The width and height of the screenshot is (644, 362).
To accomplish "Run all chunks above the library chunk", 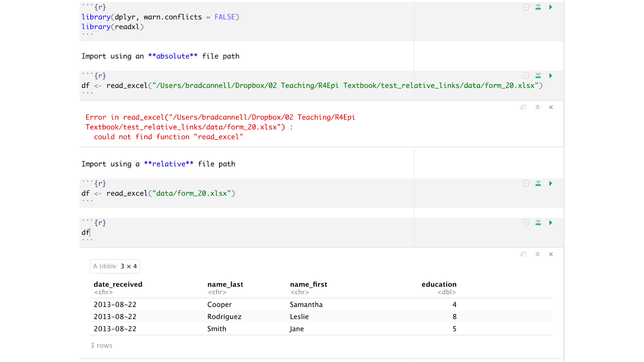I will pos(538,7).
